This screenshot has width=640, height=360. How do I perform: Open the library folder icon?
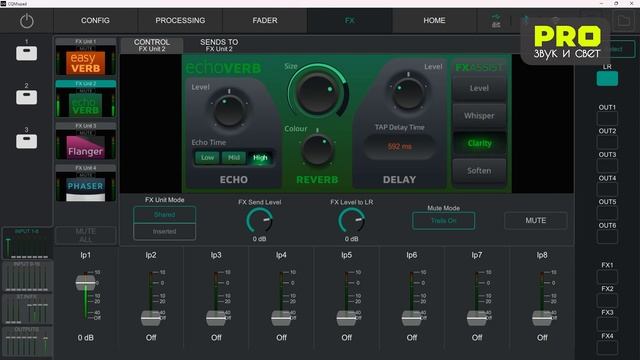click(x=624, y=20)
